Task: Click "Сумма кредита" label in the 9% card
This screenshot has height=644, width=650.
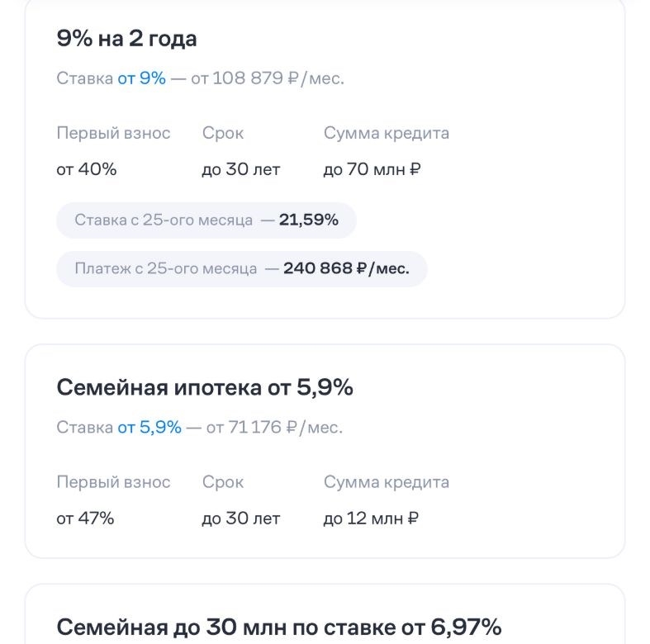Action: [387, 134]
